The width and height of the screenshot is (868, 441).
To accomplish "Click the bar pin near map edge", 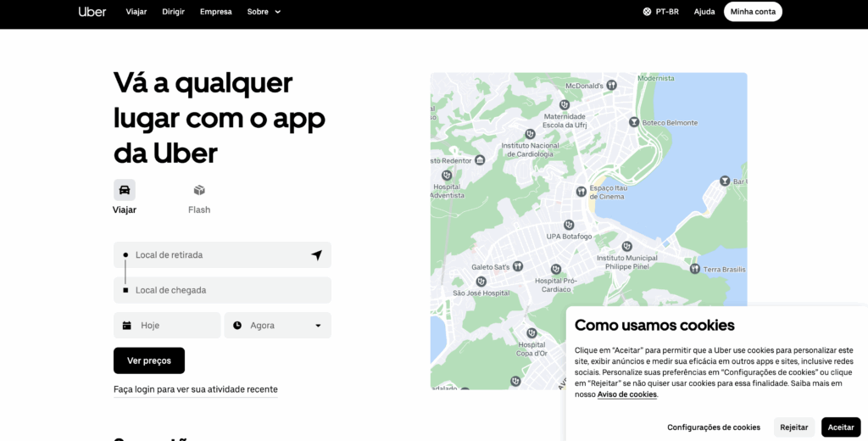I will pyautogui.click(x=725, y=181).
